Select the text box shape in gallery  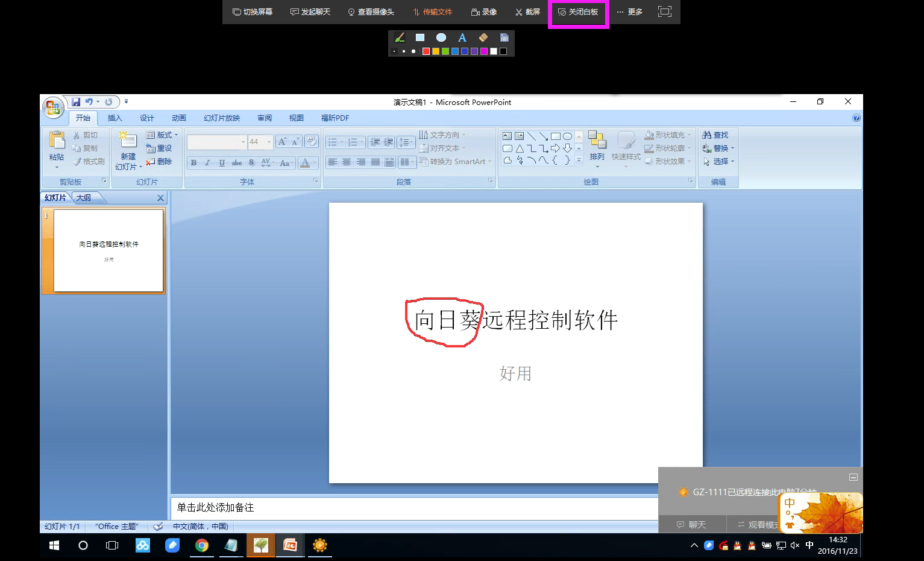[x=507, y=136]
